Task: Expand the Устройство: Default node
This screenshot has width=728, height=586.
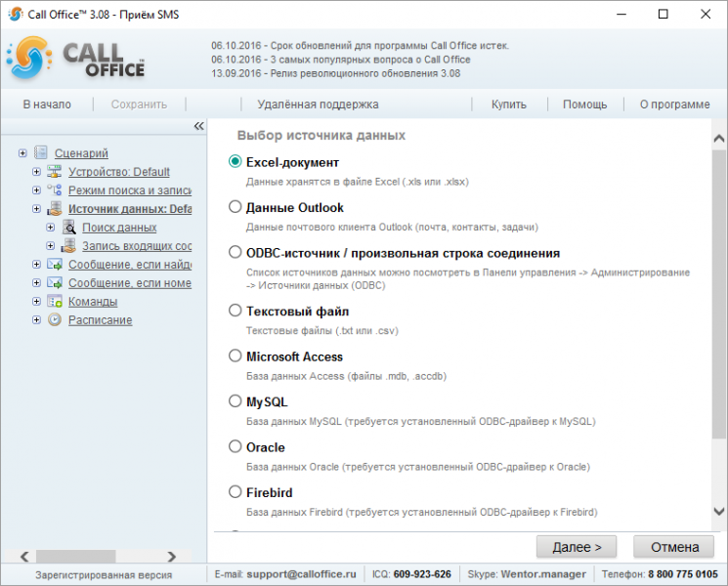Action: click(36, 171)
